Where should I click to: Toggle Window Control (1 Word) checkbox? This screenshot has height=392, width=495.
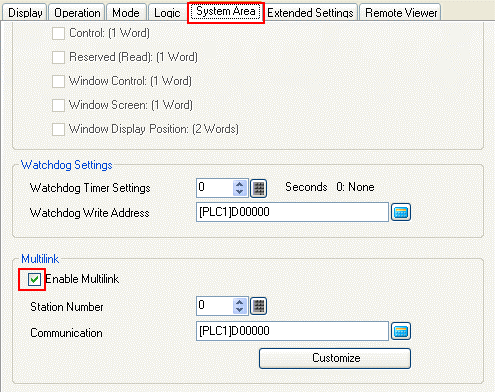click(58, 81)
